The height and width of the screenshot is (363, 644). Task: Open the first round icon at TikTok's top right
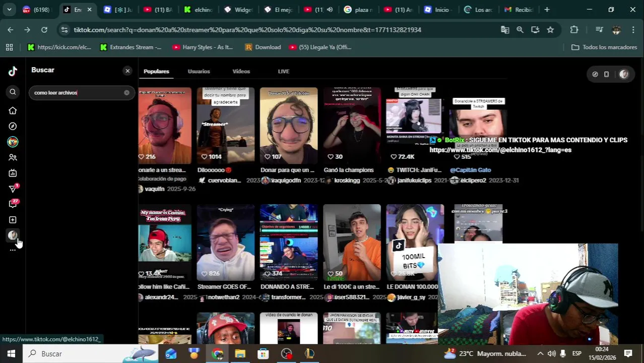pos(595,74)
